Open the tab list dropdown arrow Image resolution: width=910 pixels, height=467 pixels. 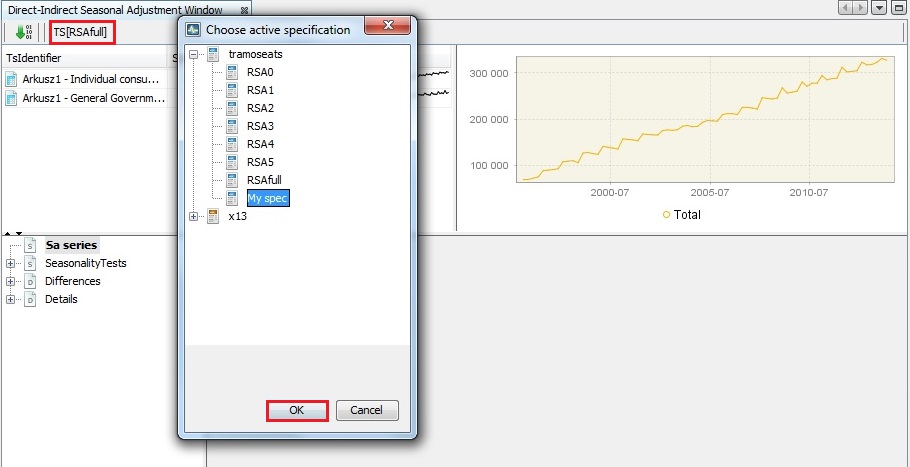pyautogui.click(x=879, y=8)
